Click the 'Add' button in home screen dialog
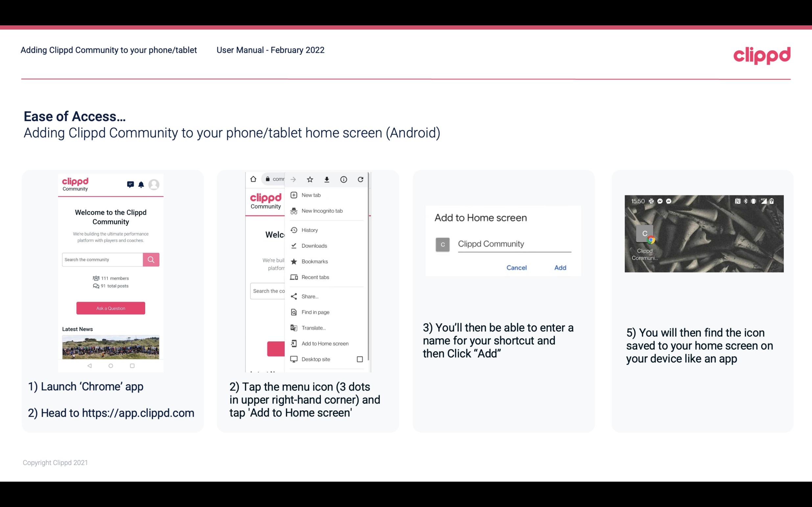 pos(559,268)
